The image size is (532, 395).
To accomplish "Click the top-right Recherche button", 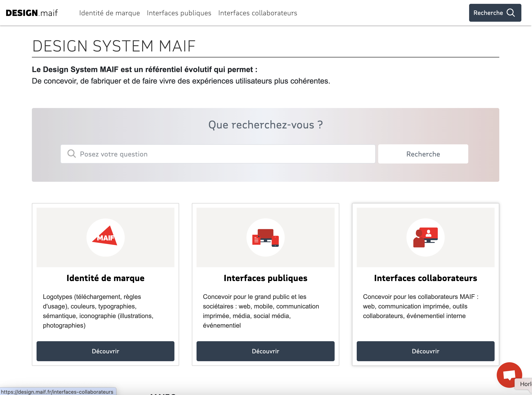I will (x=495, y=13).
